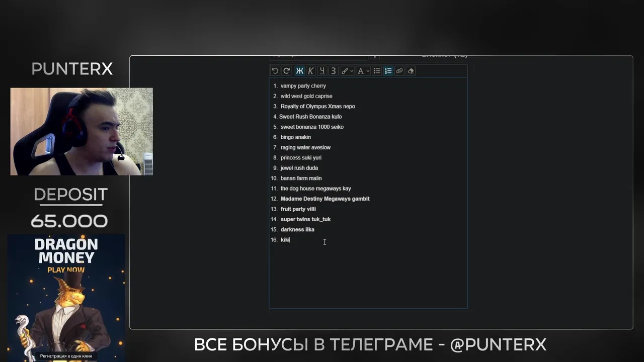Screen dimensions: 644x362
Task: Click 'Royalty of Olympus Xmas nepo' line
Action: click(318, 107)
